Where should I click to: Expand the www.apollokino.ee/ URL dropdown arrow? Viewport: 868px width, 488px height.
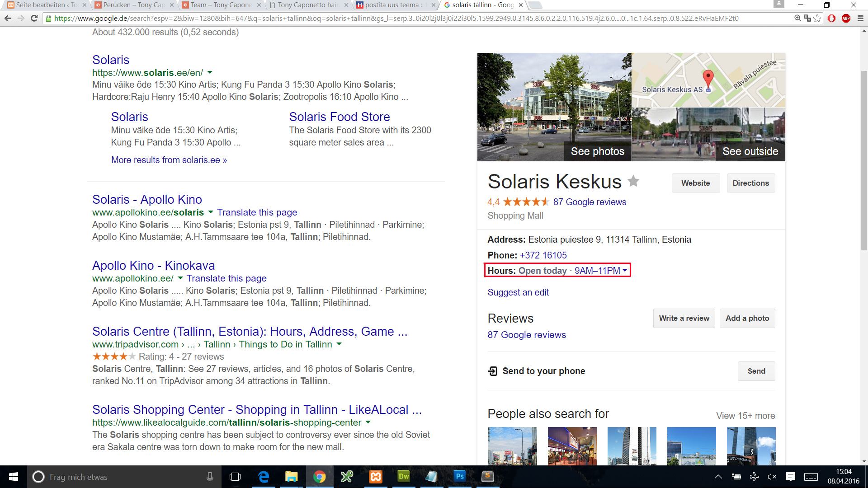180,278
